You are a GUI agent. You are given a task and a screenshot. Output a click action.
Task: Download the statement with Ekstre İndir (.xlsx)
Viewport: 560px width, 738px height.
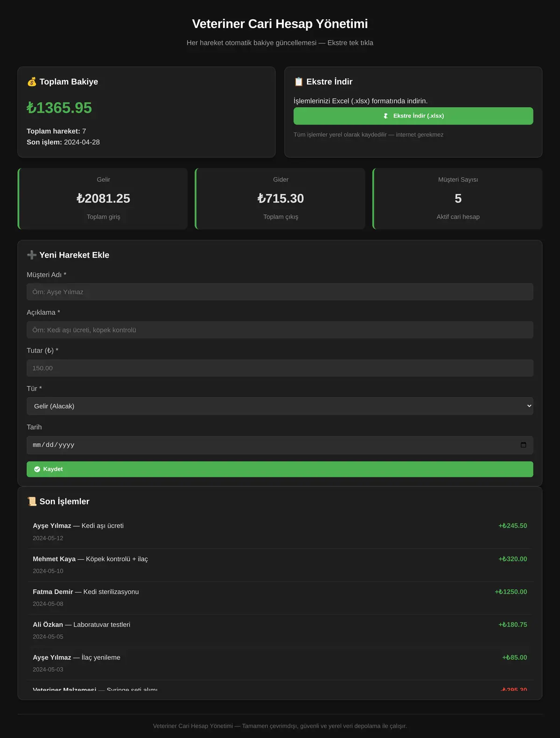[x=413, y=116]
